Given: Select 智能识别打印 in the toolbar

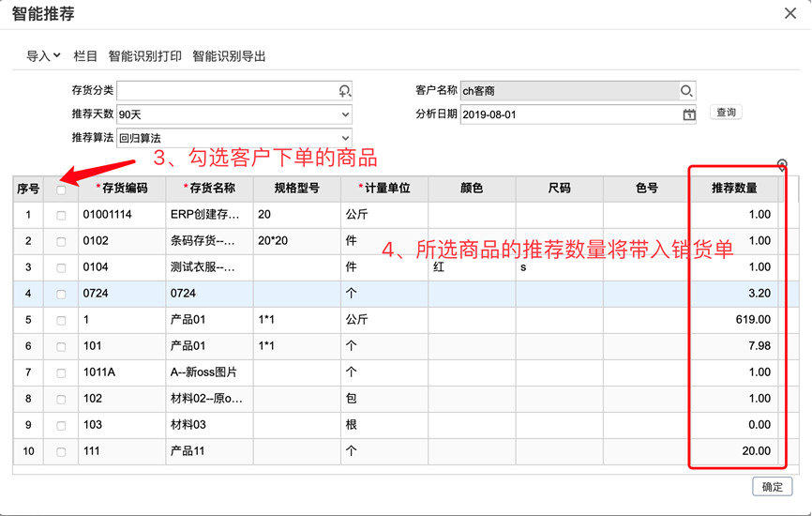Looking at the screenshot, I should pyautogui.click(x=145, y=56).
